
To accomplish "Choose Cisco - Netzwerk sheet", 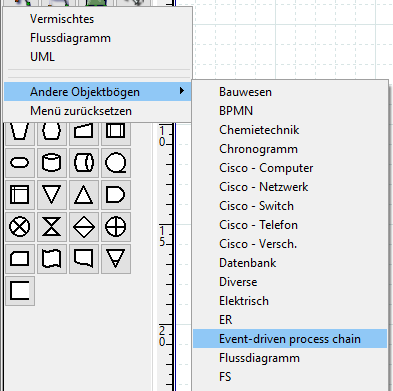I will point(264,187).
